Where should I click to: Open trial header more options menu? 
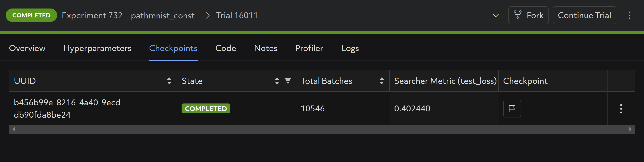click(x=629, y=15)
